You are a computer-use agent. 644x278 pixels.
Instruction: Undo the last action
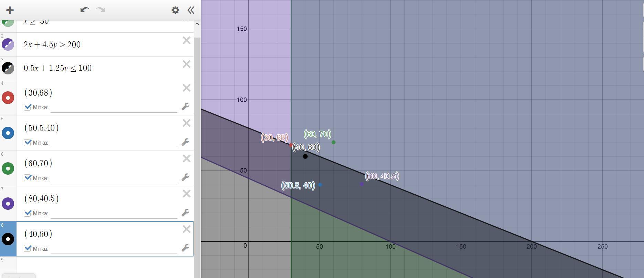tap(84, 10)
